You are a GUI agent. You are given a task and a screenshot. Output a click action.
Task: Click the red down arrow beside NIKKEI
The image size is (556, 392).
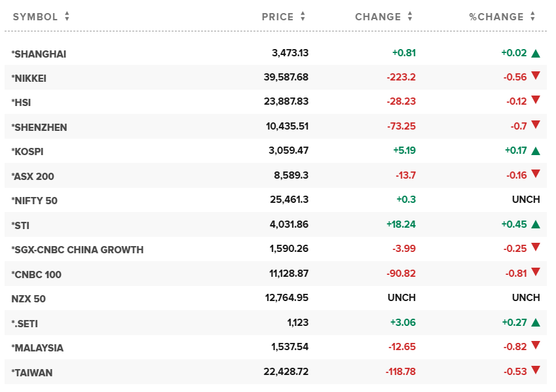click(536, 77)
